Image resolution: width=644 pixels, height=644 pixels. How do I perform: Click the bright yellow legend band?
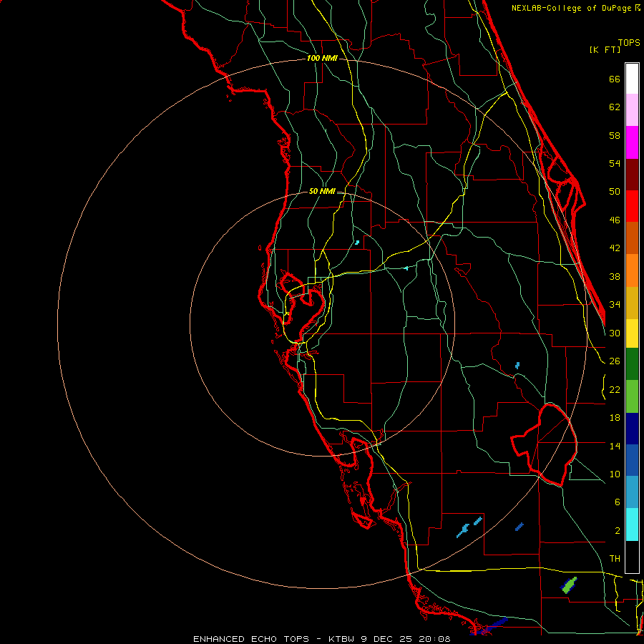[632, 333]
